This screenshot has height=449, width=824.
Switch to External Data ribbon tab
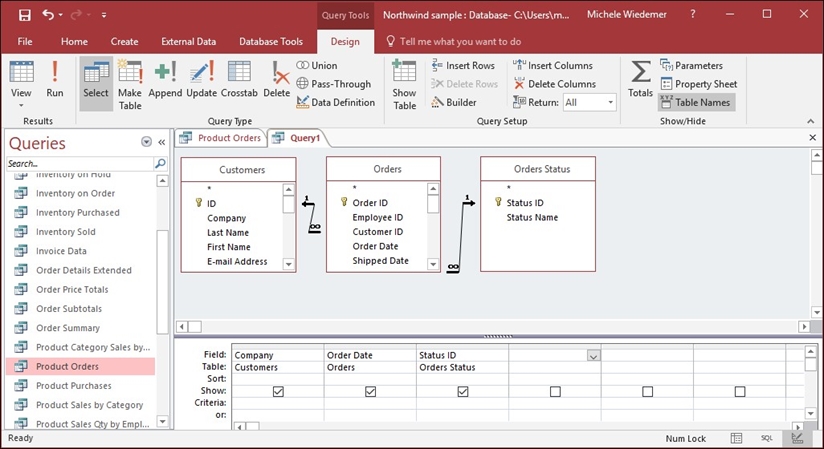[189, 42]
